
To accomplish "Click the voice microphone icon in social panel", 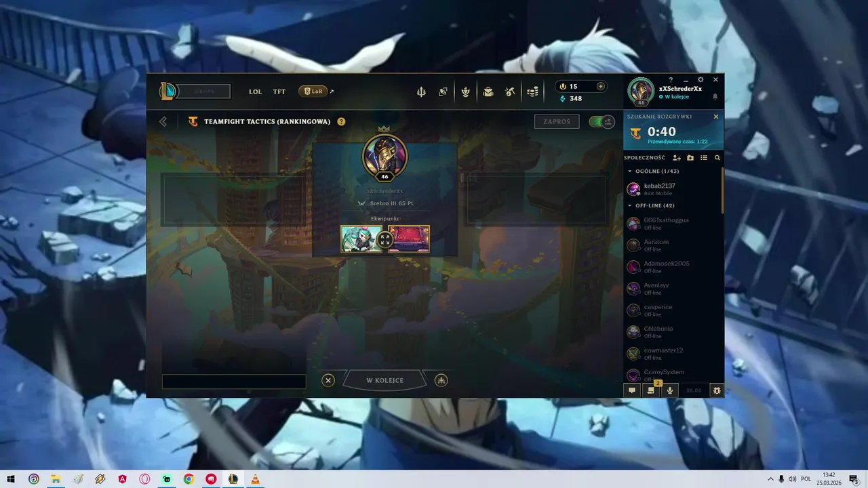I will tap(670, 390).
